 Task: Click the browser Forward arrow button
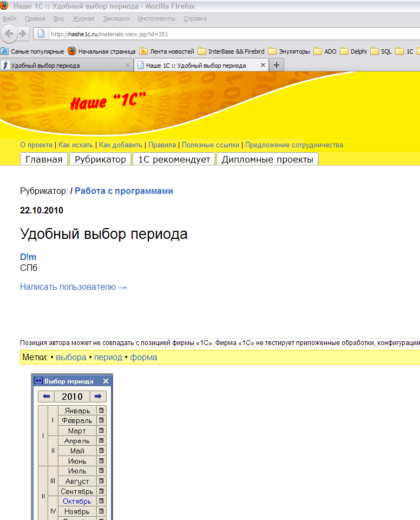(23, 34)
